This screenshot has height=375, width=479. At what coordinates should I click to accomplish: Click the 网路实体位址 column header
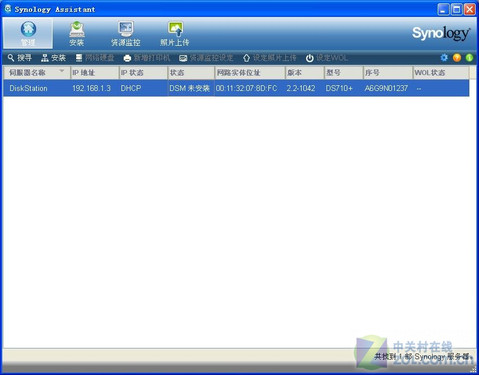click(250, 72)
